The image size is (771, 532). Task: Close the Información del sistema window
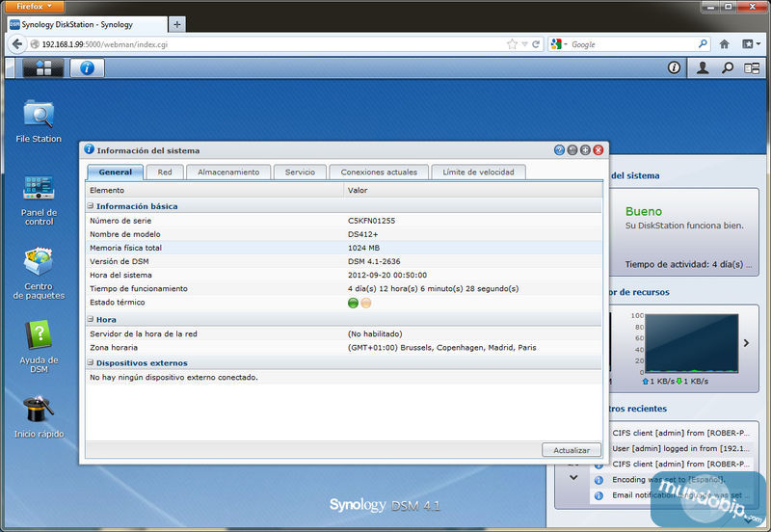[x=598, y=150]
